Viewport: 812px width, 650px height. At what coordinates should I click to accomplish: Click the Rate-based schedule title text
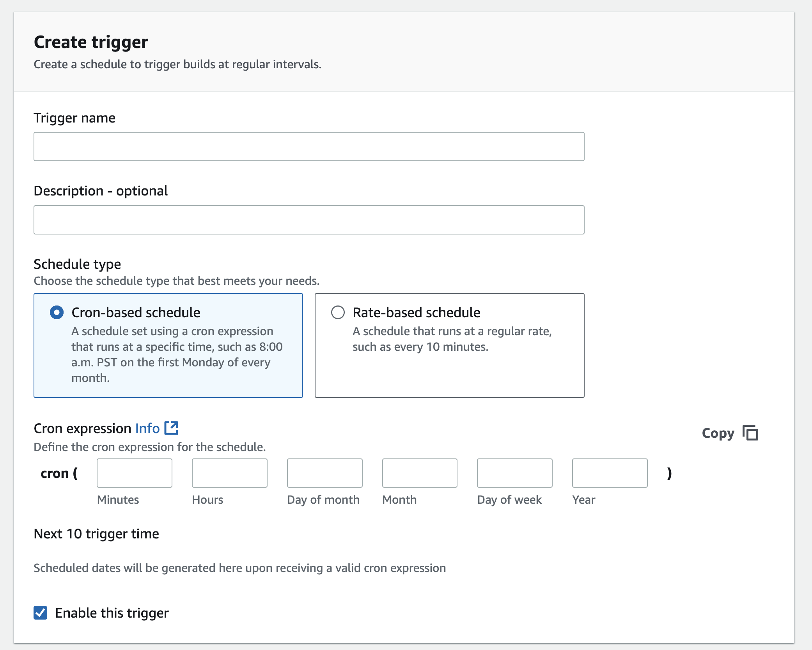[x=416, y=313]
